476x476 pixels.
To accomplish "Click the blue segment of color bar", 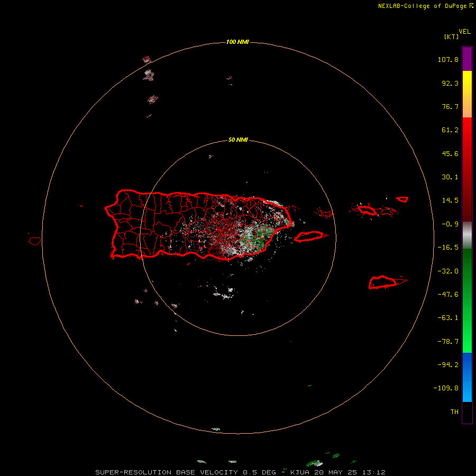I will pos(467,377).
